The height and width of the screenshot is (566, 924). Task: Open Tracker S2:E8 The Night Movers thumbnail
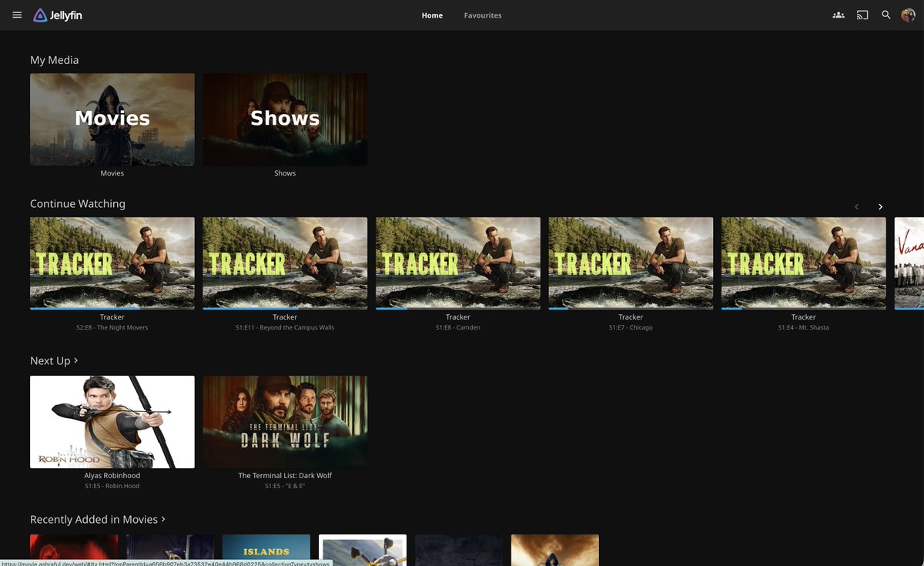(x=112, y=263)
